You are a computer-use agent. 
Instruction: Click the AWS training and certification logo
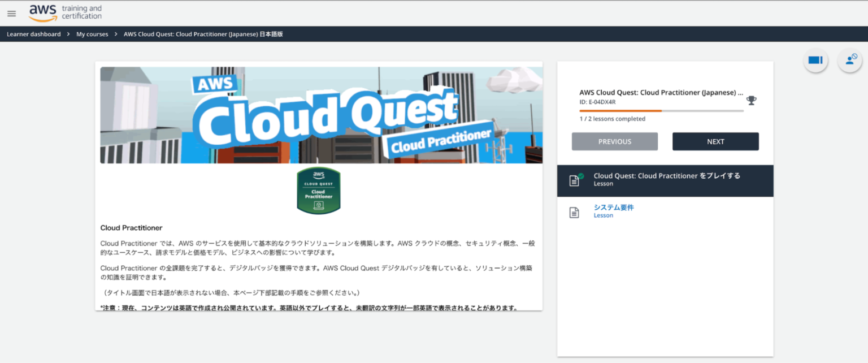tap(64, 12)
